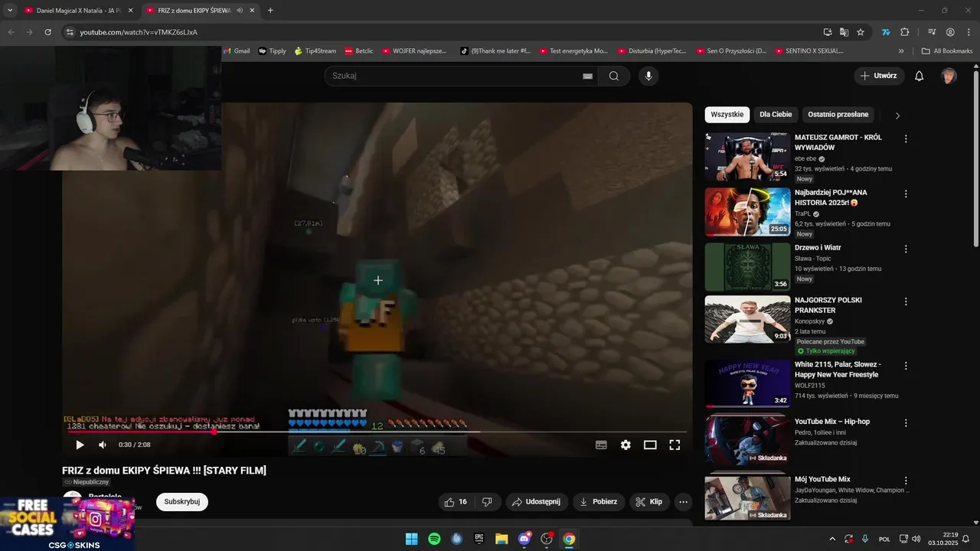
Task: Open media control icon in toolbar
Action: [932, 32]
